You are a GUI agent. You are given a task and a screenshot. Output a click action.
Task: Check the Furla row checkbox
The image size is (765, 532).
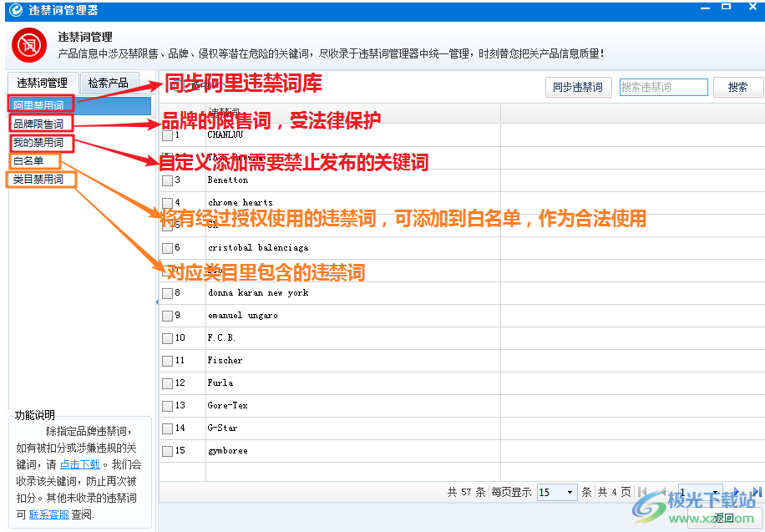click(x=167, y=383)
